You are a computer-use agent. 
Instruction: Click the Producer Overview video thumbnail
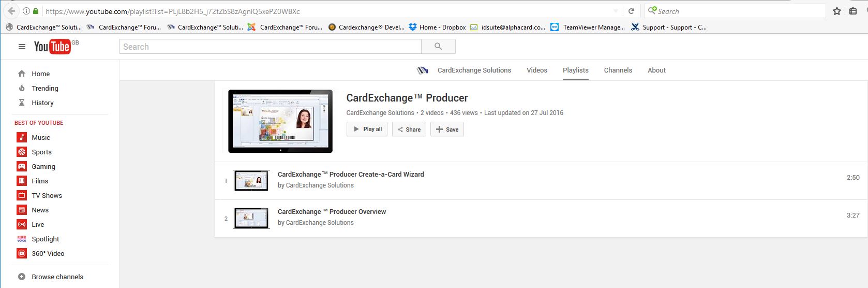251,218
